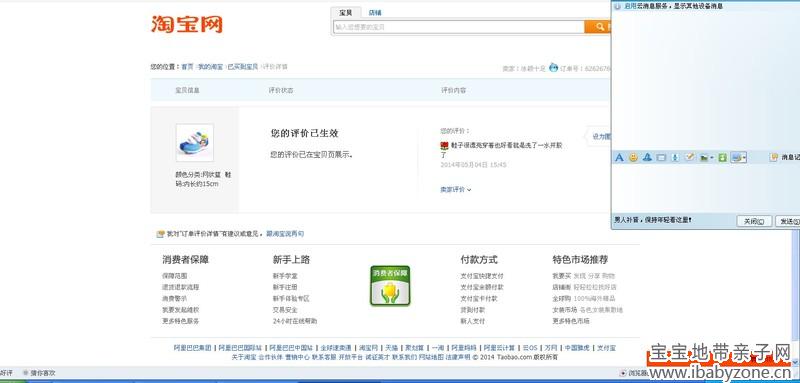Open 阿里巴巴集团 footer link

point(193,348)
